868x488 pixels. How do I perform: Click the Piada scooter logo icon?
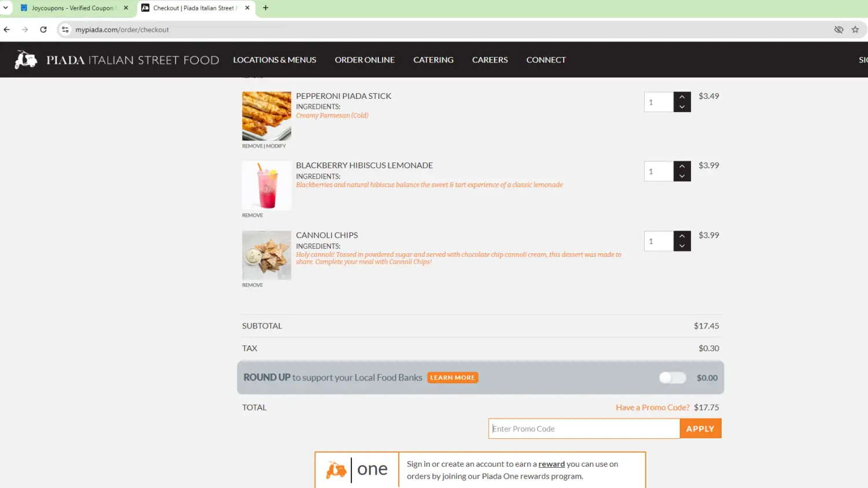pyautogui.click(x=26, y=60)
